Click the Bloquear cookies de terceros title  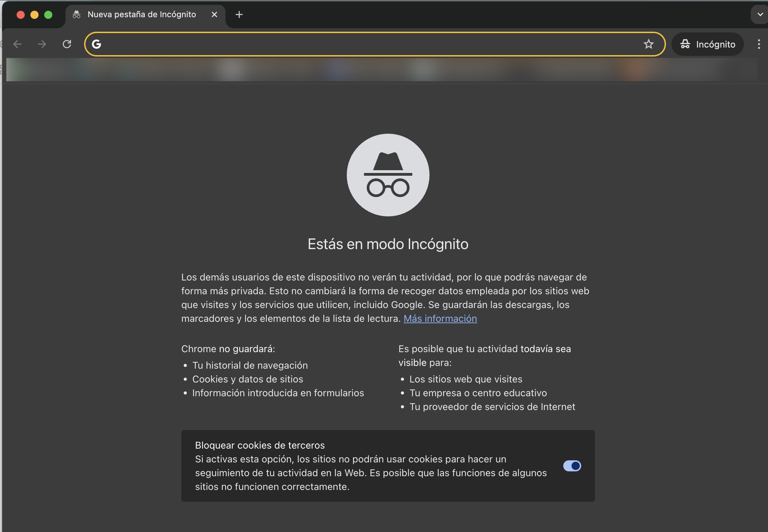pos(260,445)
